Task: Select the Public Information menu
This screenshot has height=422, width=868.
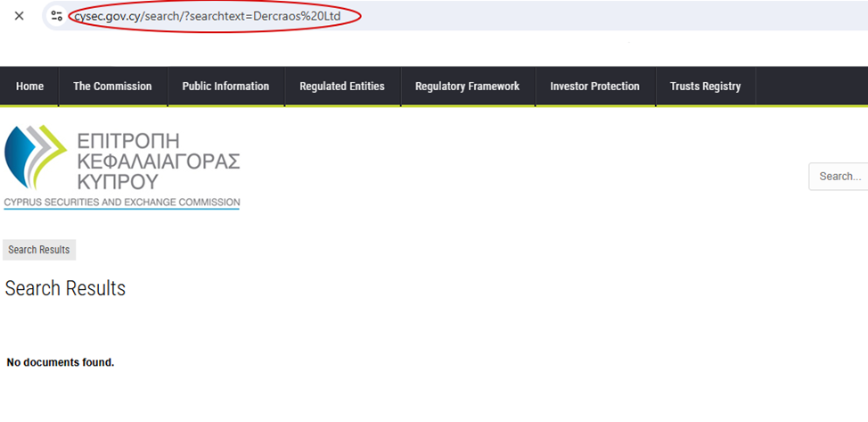Action: point(225,87)
